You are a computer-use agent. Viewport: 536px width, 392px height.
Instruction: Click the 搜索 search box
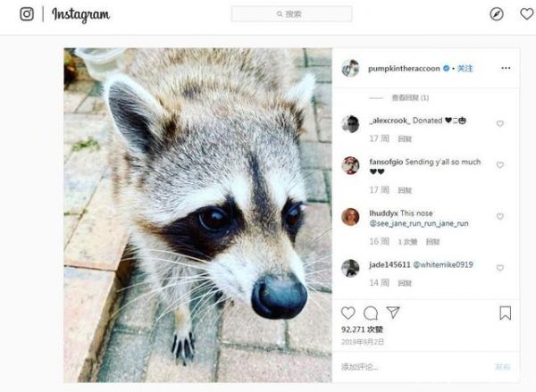click(291, 14)
